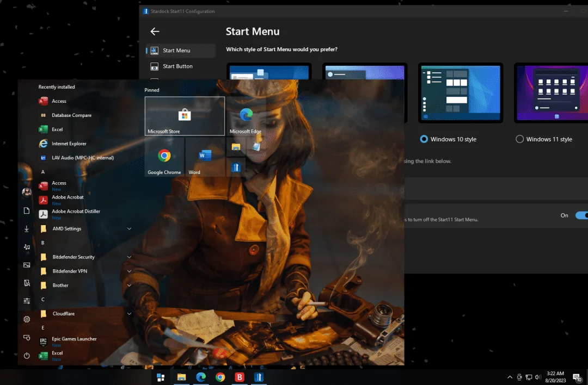Open the Word pinned tile
Viewport: 588px width, 385px height.
(x=205, y=157)
